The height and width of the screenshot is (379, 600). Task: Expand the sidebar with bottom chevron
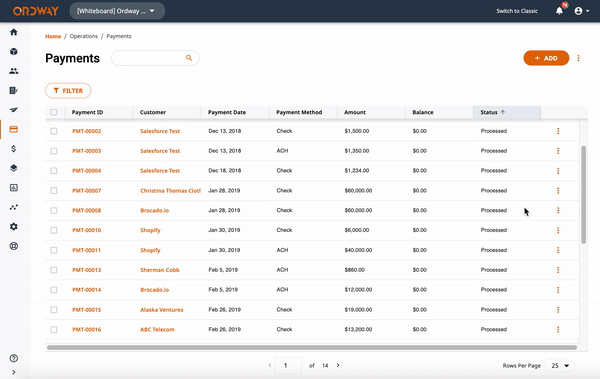tap(14, 372)
